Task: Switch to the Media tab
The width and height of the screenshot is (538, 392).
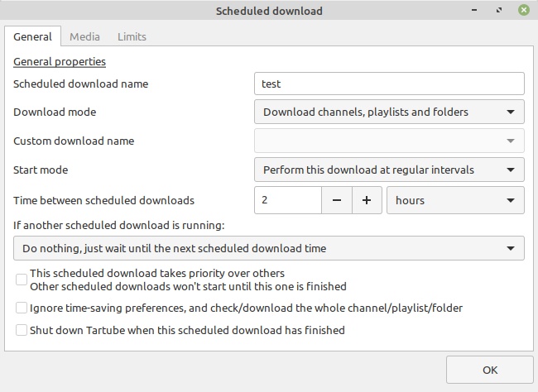Action: coord(84,36)
